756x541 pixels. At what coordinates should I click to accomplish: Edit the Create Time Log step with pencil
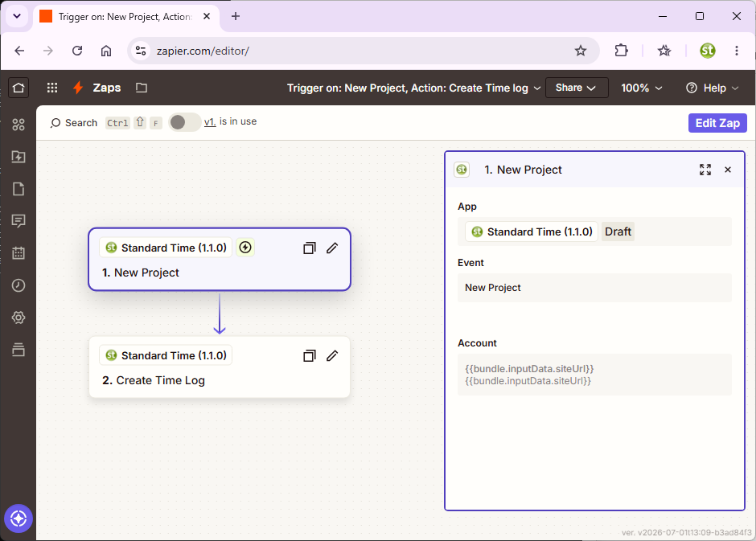point(332,356)
